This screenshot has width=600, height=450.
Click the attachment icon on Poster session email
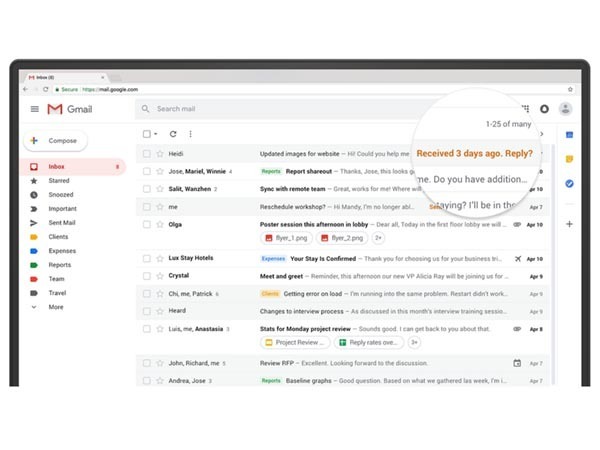click(x=517, y=225)
